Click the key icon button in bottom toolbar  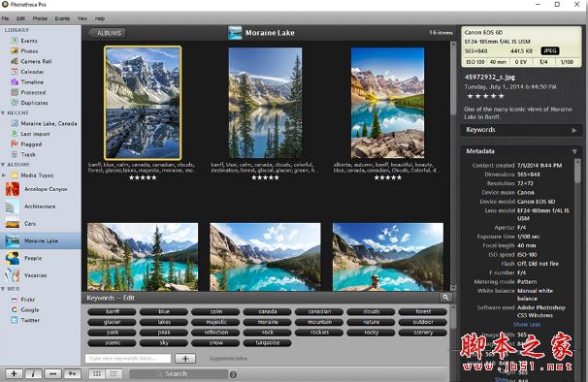click(x=73, y=373)
